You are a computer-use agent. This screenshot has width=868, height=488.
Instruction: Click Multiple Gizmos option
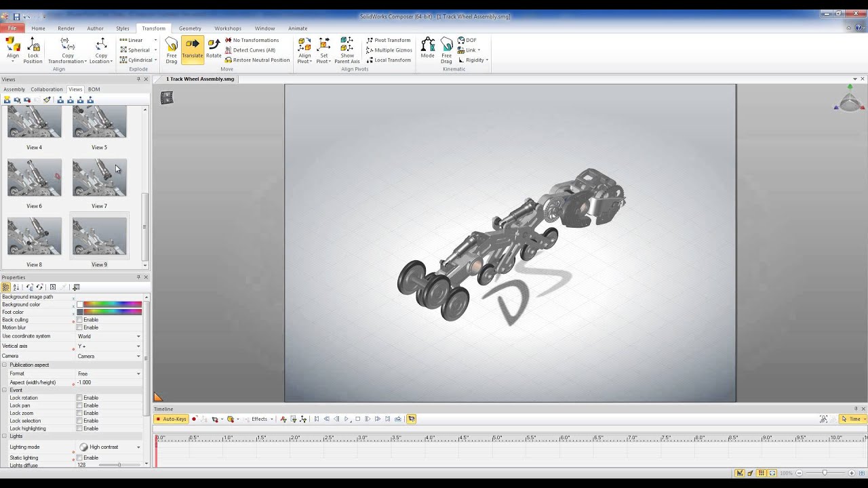(x=389, y=50)
